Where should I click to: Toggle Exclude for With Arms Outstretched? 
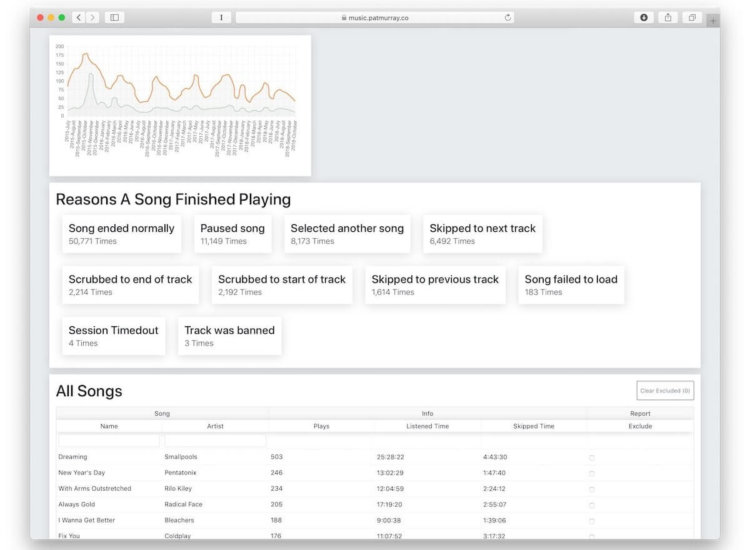592,489
